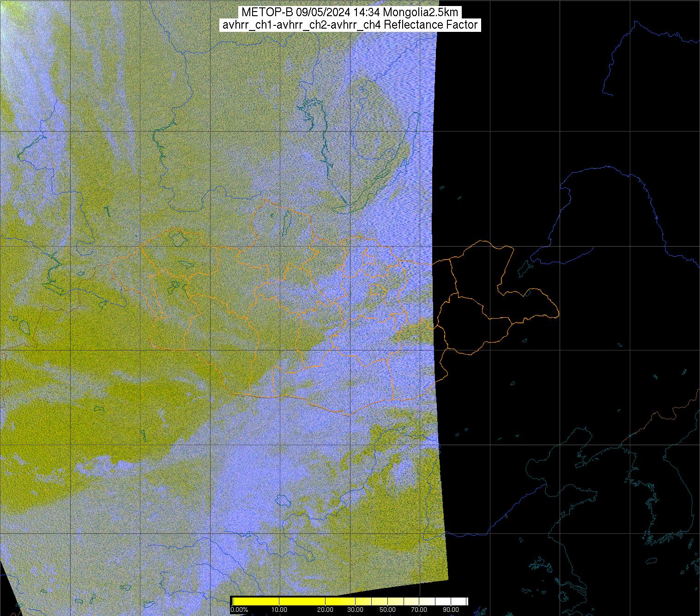The width and height of the screenshot is (700, 616).
Task: Click the 0.00% label on color scale
Action: (x=240, y=610)
